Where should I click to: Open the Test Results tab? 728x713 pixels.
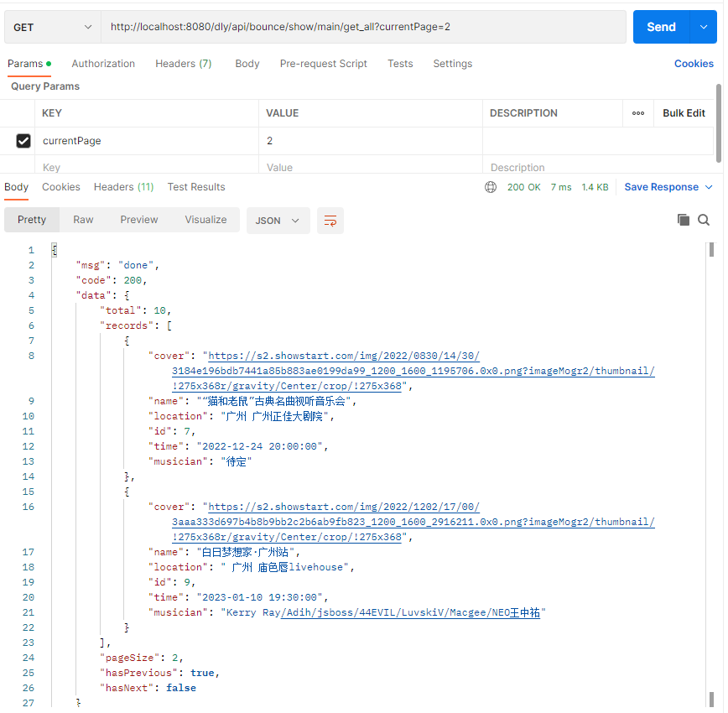[x=196, y=187]
